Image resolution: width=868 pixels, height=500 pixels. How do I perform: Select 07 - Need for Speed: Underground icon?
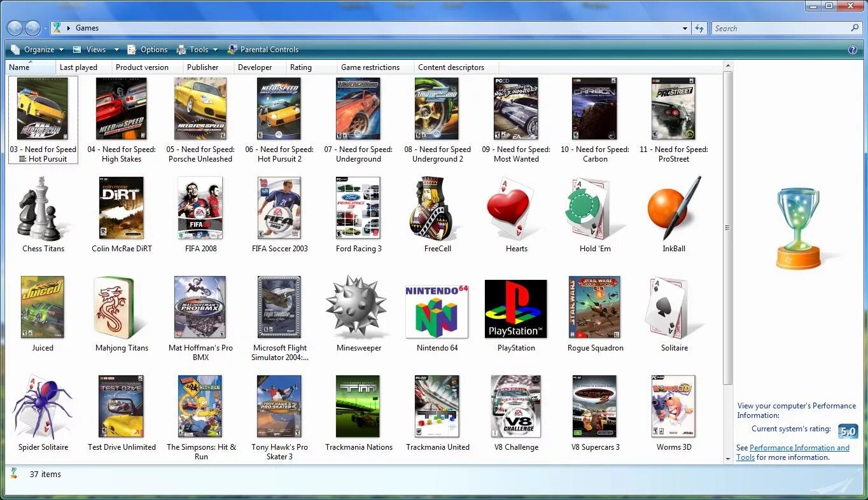tap(358, 109)
